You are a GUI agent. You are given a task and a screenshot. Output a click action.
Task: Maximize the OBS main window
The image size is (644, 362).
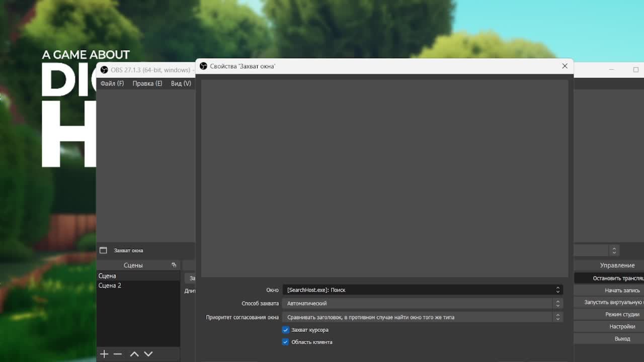pos(635,70)
